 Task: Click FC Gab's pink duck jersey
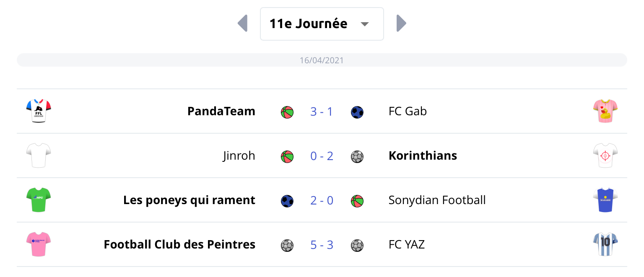605,111
